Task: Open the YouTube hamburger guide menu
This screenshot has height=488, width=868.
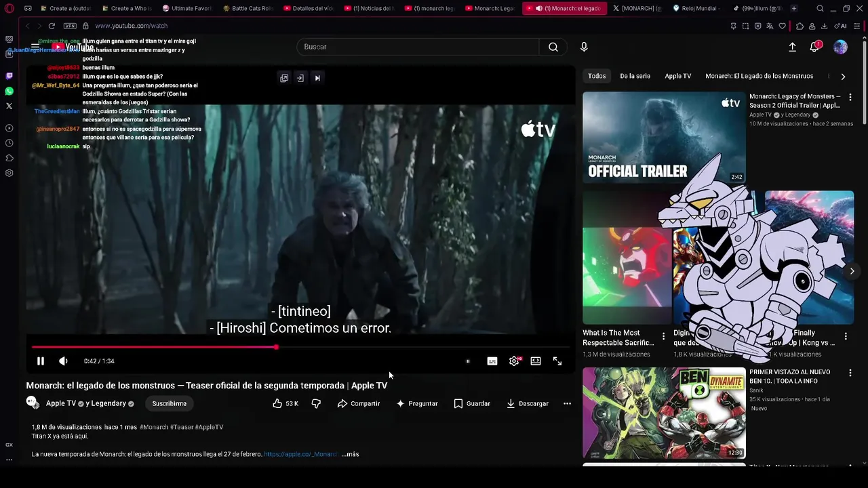Action: 35,47
